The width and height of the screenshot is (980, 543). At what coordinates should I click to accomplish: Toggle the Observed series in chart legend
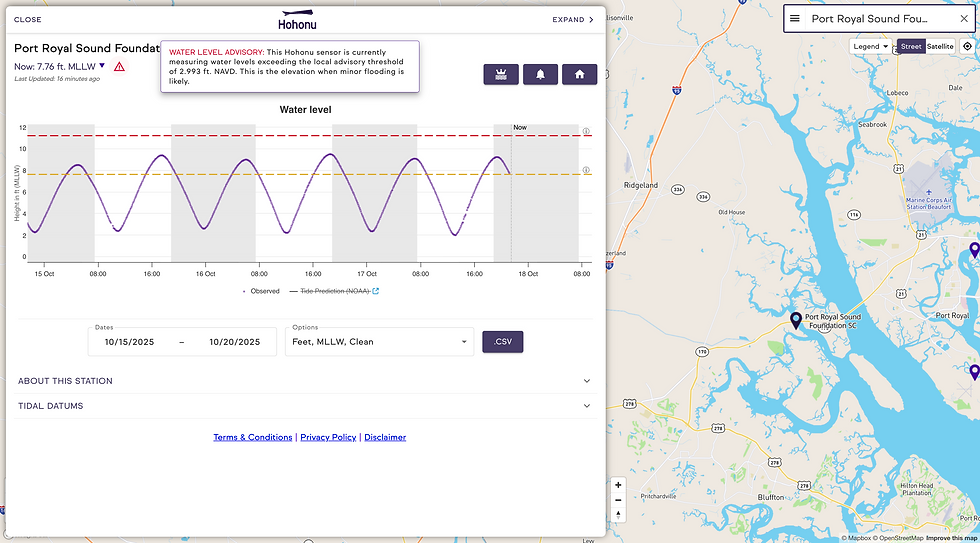261,291
